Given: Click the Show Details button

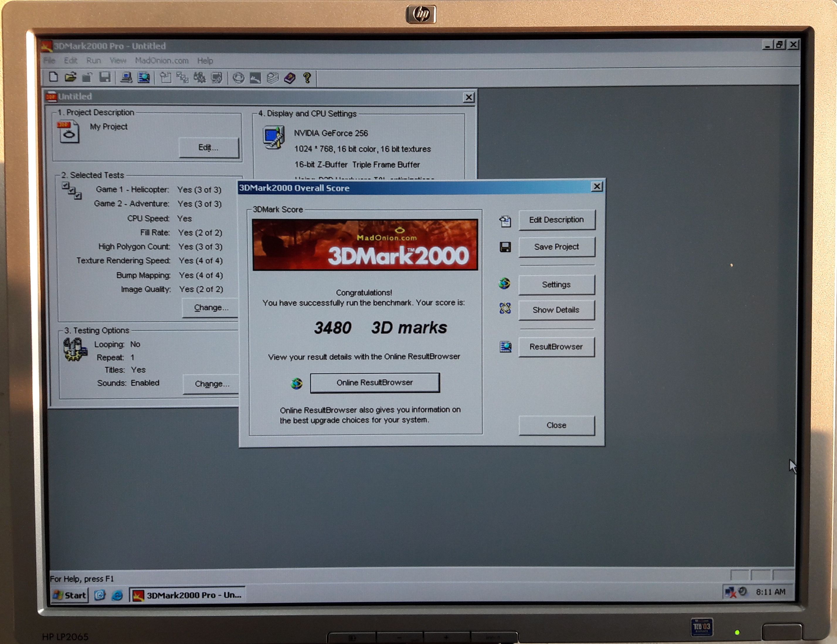Looking at the screenshot, I should pos(556,310).
